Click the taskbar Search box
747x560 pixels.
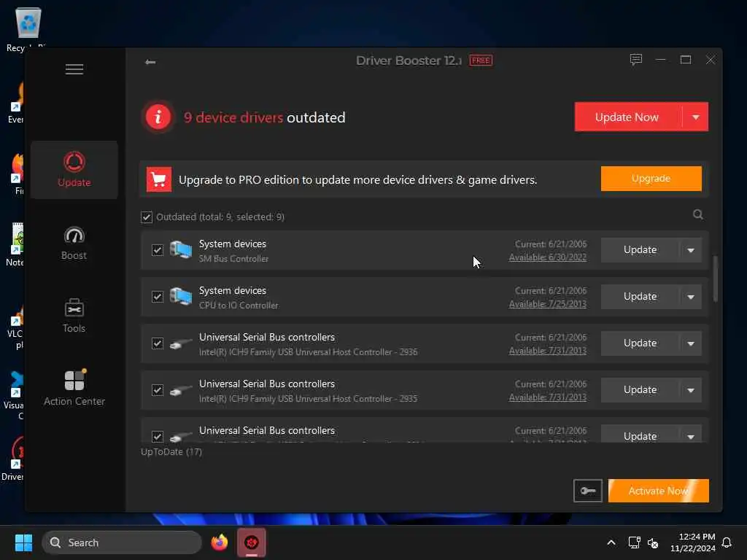[122, 542]
